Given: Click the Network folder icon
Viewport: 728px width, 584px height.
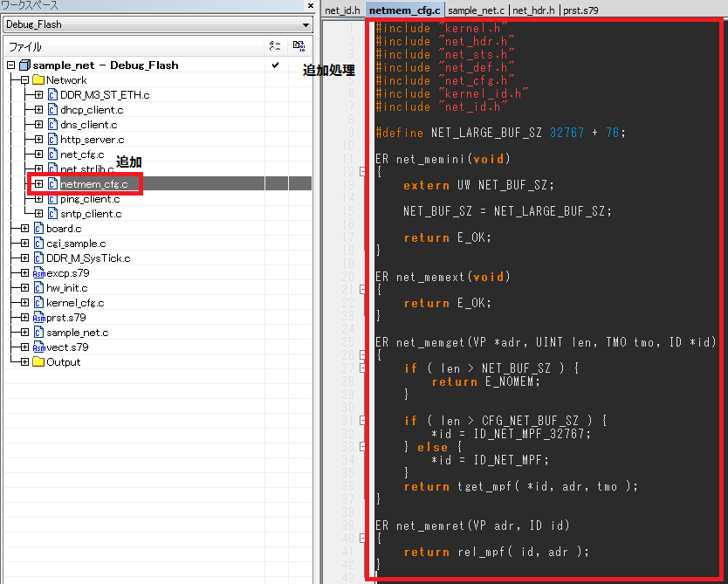Looking at the screenshot, I should point(38,79).
